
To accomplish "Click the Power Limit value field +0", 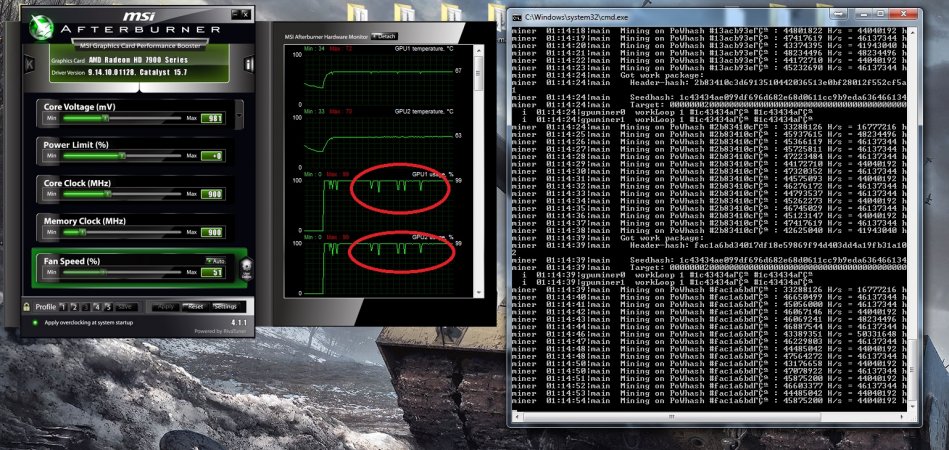I will tap(212, 156).
